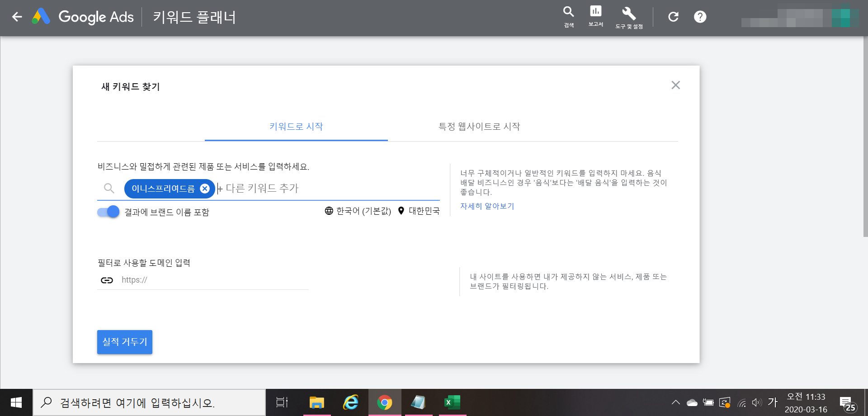Open the 검색 search tool in header

(x=569, y=17)
